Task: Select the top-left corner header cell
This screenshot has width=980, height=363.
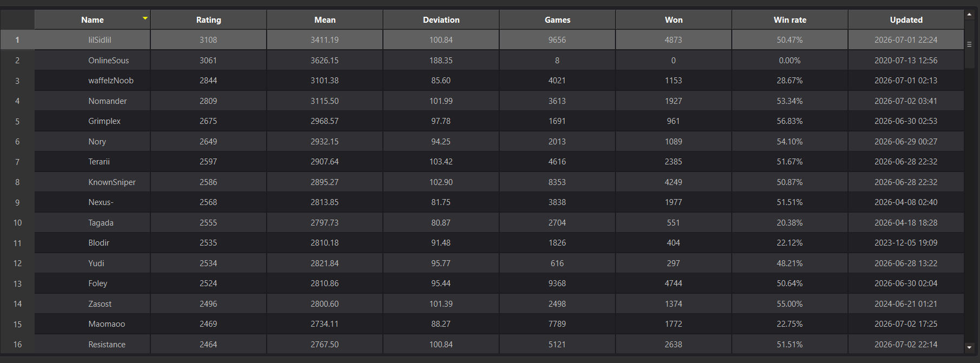Action: pyautogui.click(x=17, y=19)
